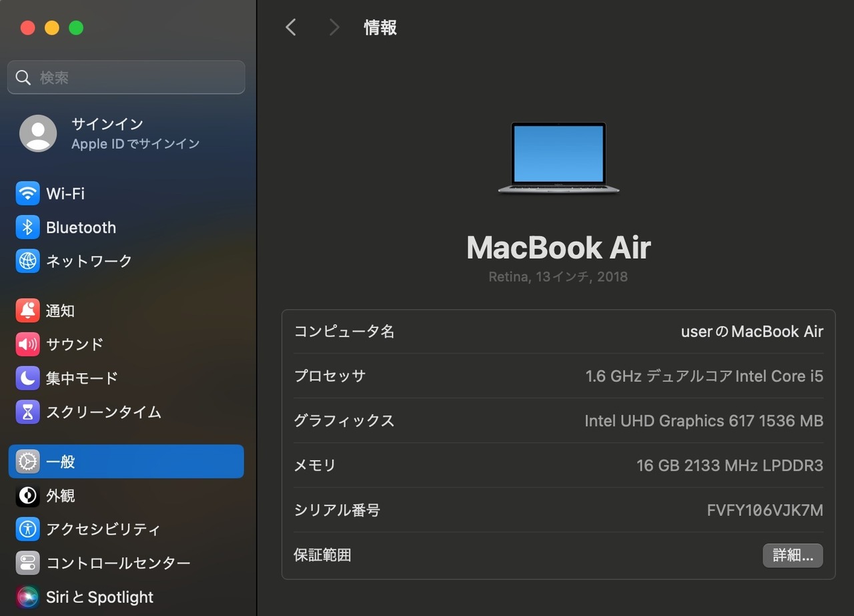
Task: Click the Wi-Fi icon in sidebar
Action: tap(27, 194)
